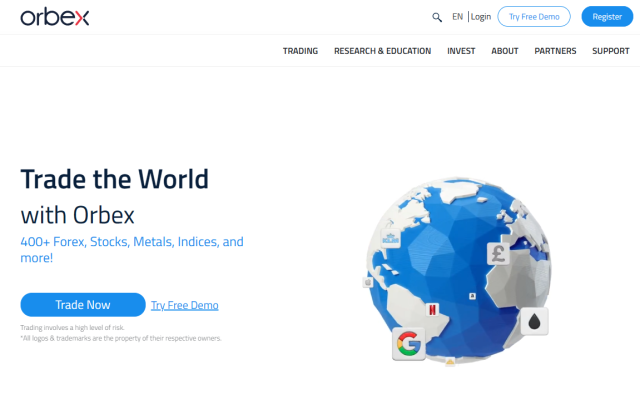Image resolution: width=640 pixels, height=410 pixels.
Task: Click the Apple icon beside globe
Action: coord(368,282)
